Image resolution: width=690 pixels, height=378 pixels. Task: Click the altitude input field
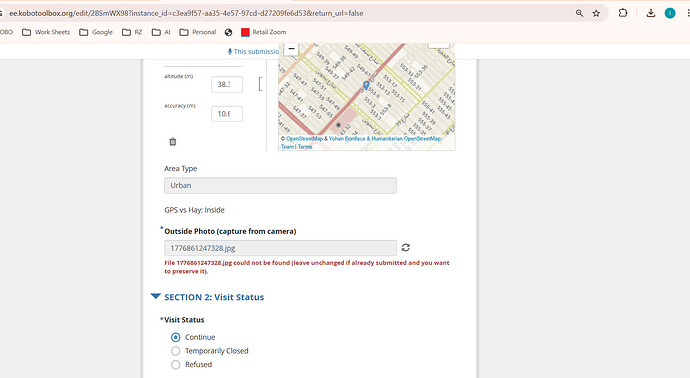click(227, 84)
